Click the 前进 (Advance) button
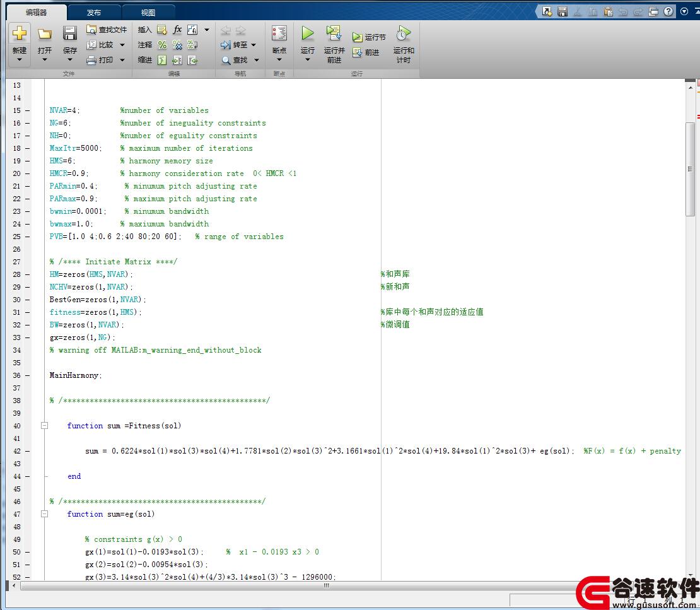 (366, 52)
